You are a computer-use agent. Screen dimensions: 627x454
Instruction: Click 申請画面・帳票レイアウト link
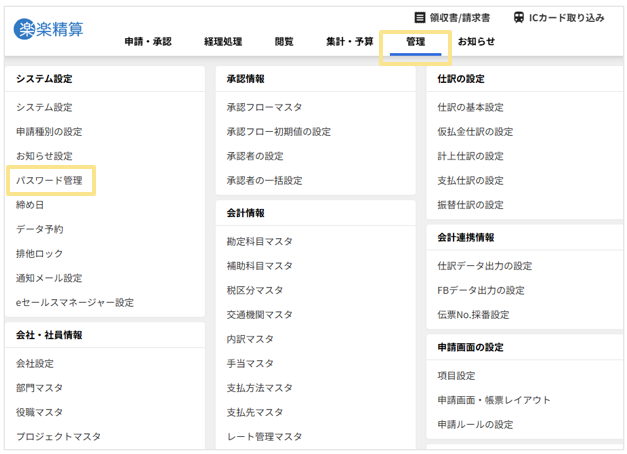coord(494,400)
